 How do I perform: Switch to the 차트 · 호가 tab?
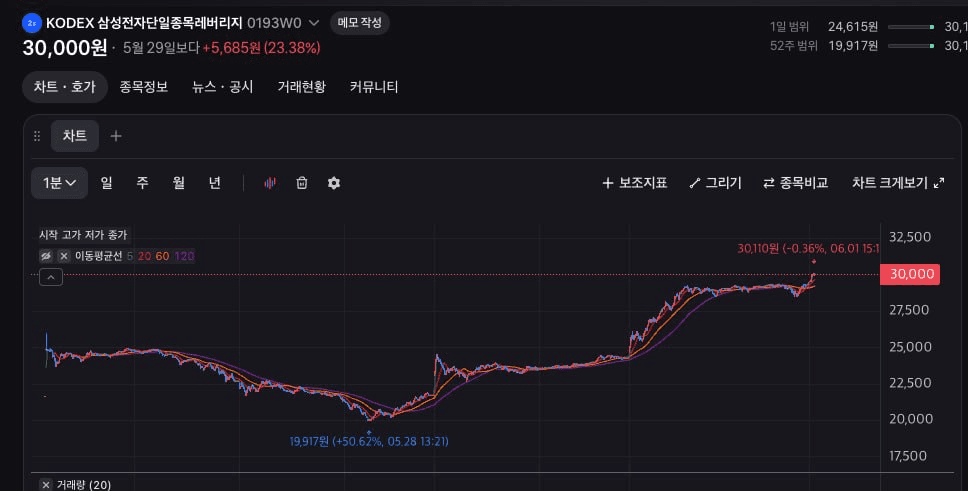coord(65,87)
